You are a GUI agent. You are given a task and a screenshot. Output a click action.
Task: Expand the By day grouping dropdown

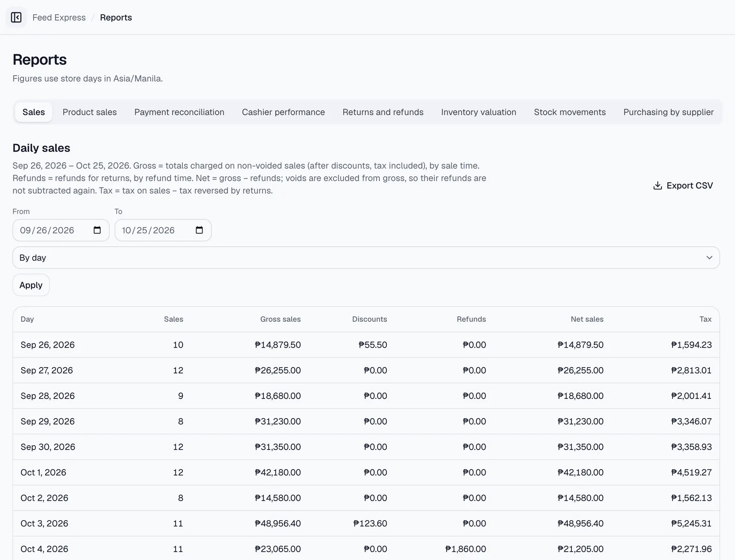click(x=366, y=258)
